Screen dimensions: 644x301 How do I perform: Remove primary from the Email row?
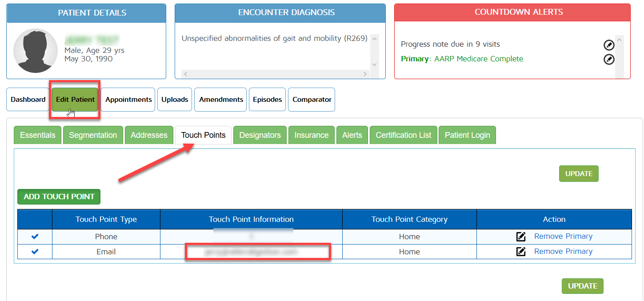pos(563,252)
